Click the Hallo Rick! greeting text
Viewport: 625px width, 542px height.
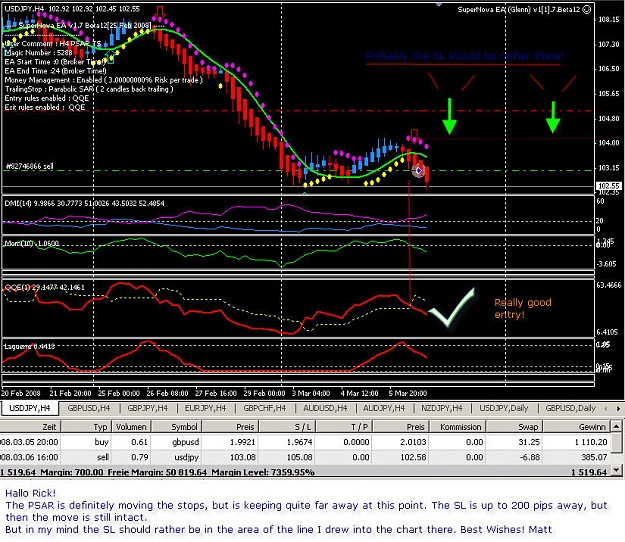[30, 493]
